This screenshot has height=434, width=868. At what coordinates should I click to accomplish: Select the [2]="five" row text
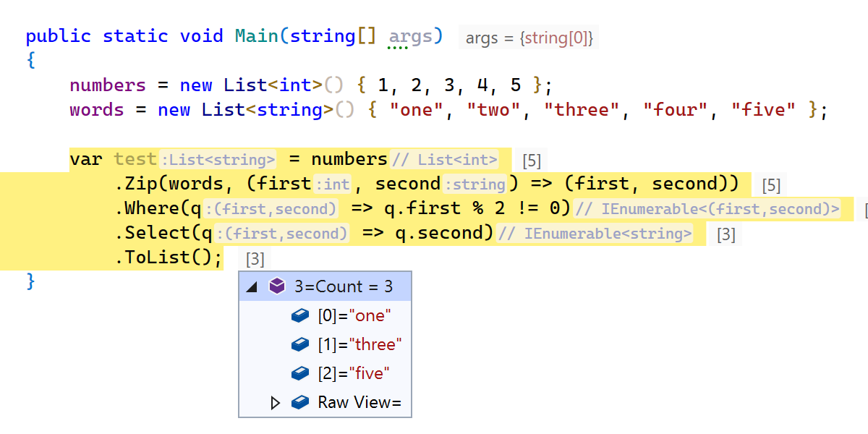tap(354, 373)
